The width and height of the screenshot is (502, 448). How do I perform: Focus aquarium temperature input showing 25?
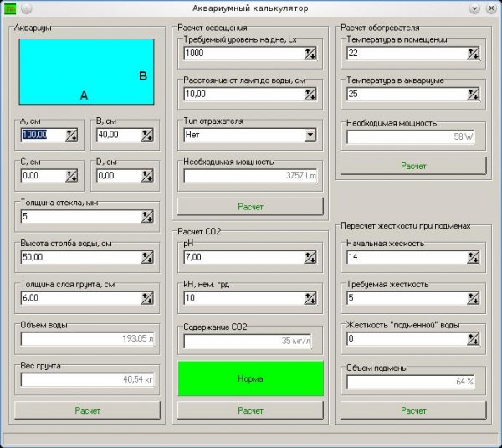407,95
